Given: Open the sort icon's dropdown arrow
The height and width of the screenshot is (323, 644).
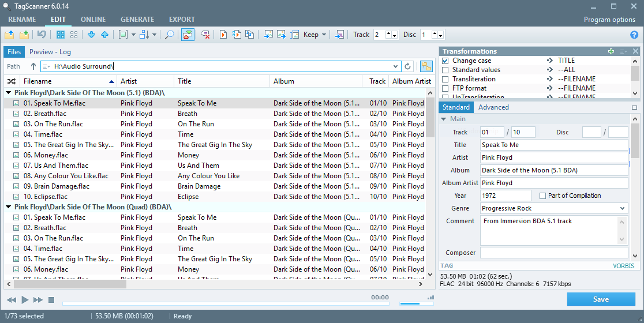Looking at the screenshot, I should 155,35.
